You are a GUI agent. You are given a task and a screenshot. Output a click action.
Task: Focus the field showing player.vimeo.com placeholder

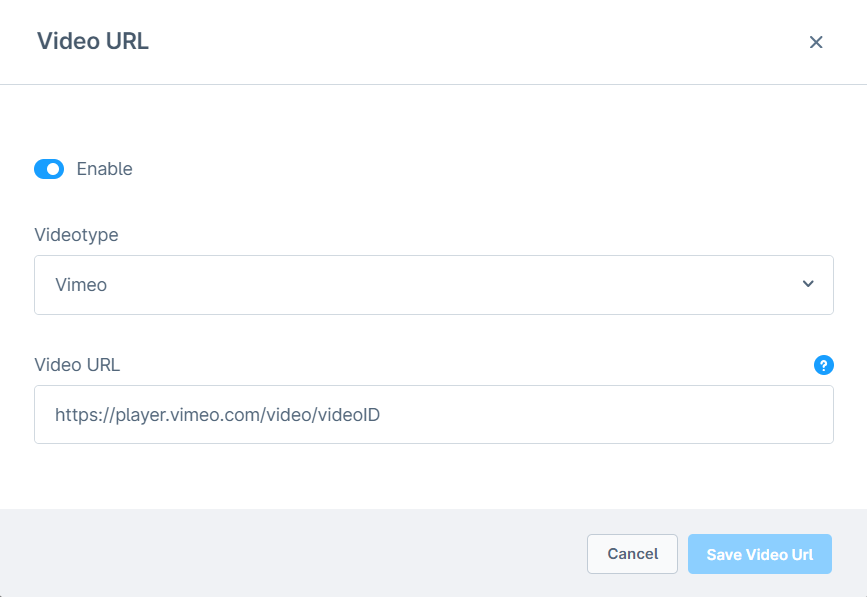[x=433, y=413]
